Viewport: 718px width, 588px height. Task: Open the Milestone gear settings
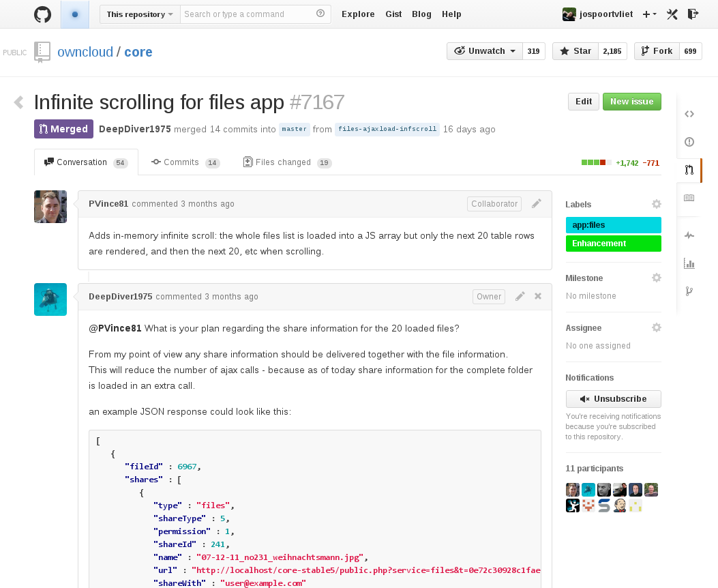coord(656,278)
